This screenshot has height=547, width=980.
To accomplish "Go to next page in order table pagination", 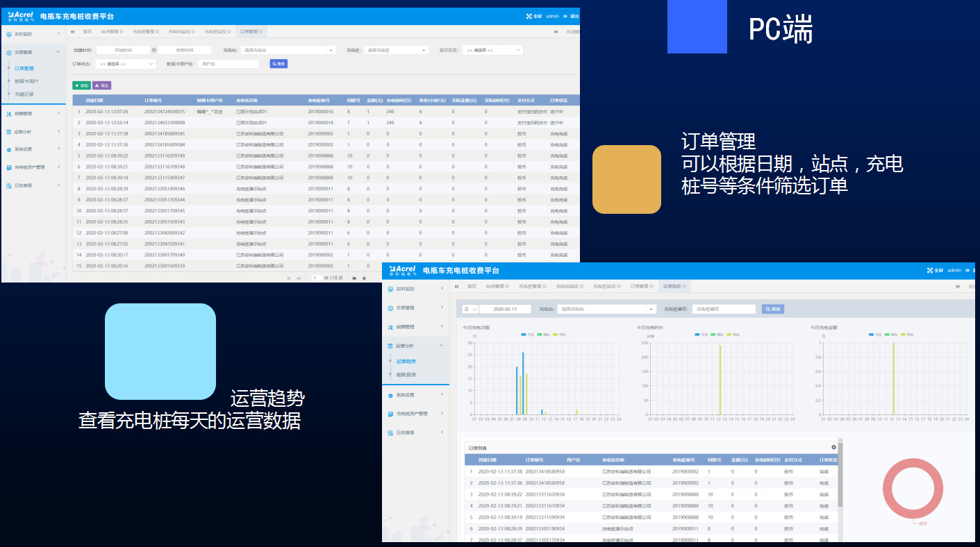I will (354, 278).
